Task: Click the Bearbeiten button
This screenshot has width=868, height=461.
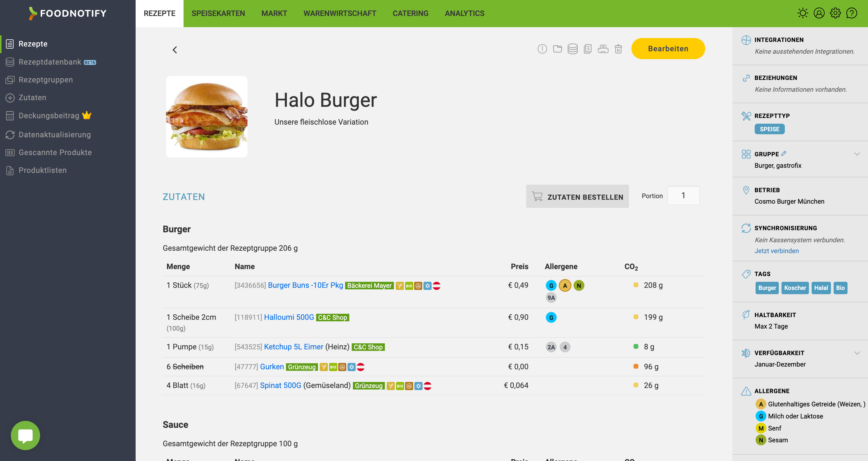Action: click(x=668, y=48)
